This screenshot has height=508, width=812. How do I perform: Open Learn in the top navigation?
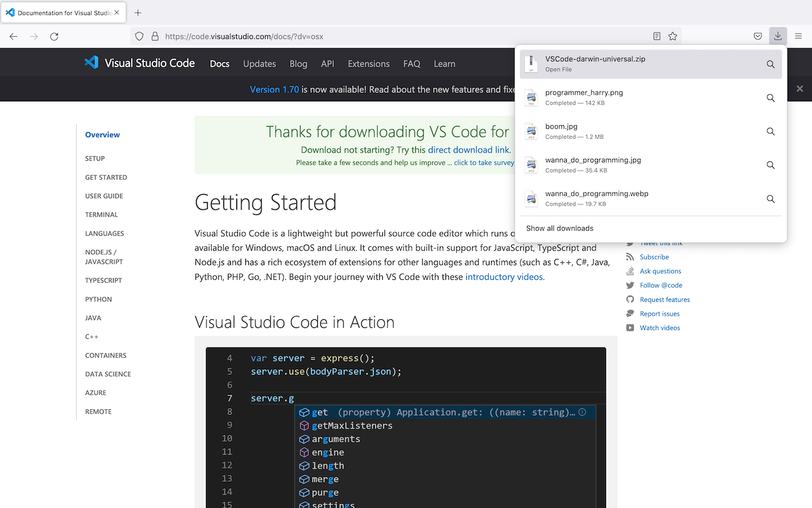[444, 64]
